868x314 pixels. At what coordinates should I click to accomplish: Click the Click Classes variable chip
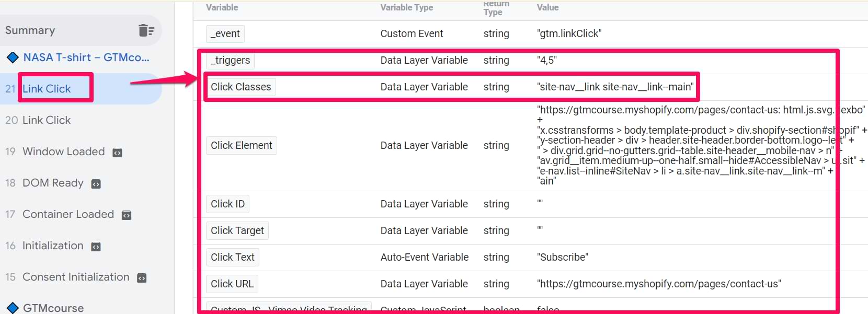pyautogui.click(x=241, y=87)
